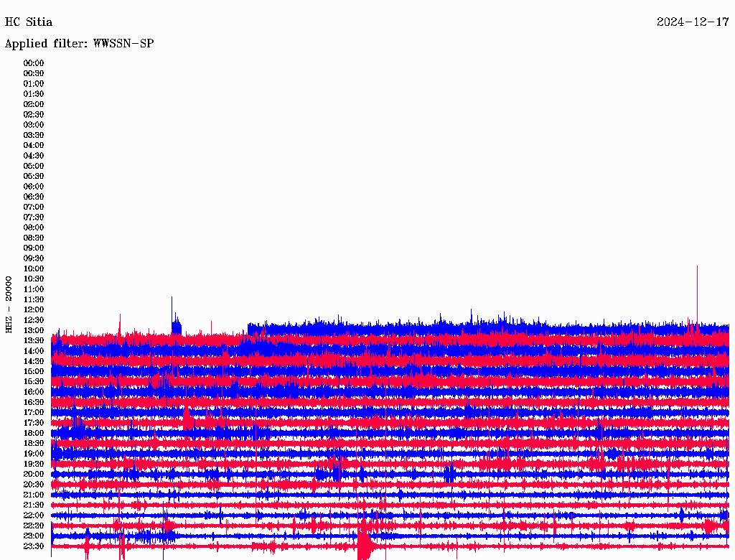Viewport: 735px width, 560px height.
Task: Select the 04:30 time label
Action: [34, 156]
